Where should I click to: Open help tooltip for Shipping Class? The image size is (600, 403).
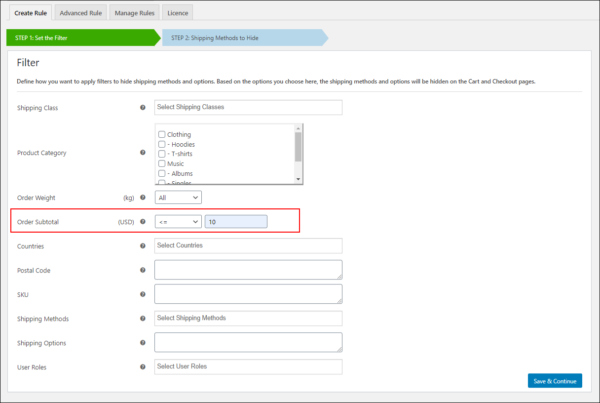coord(143,108)
